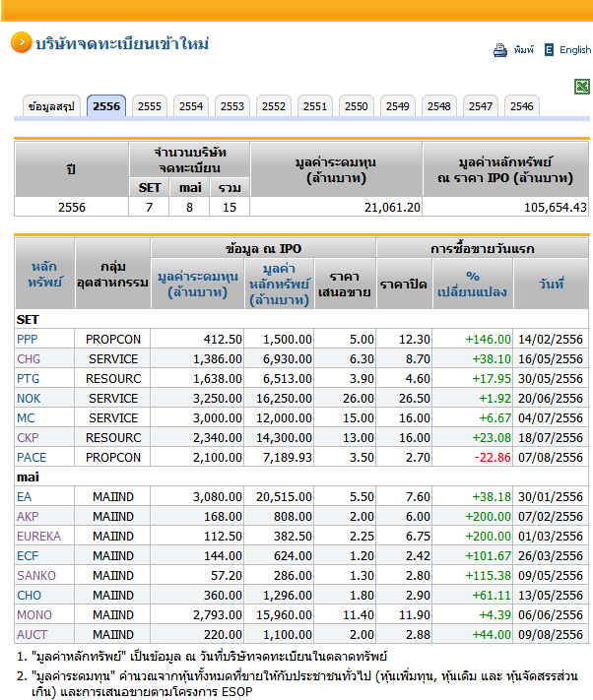Screen dimensions: 593x700
Task: Open the ข้อมูลสรุป summary tab
Action: pos(52,106)
